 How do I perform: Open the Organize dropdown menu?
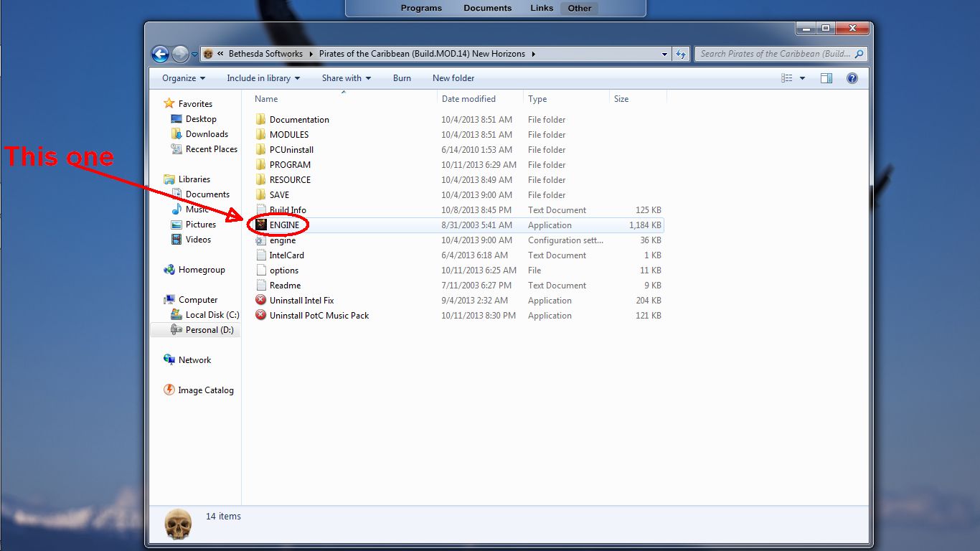coord(184,78)
